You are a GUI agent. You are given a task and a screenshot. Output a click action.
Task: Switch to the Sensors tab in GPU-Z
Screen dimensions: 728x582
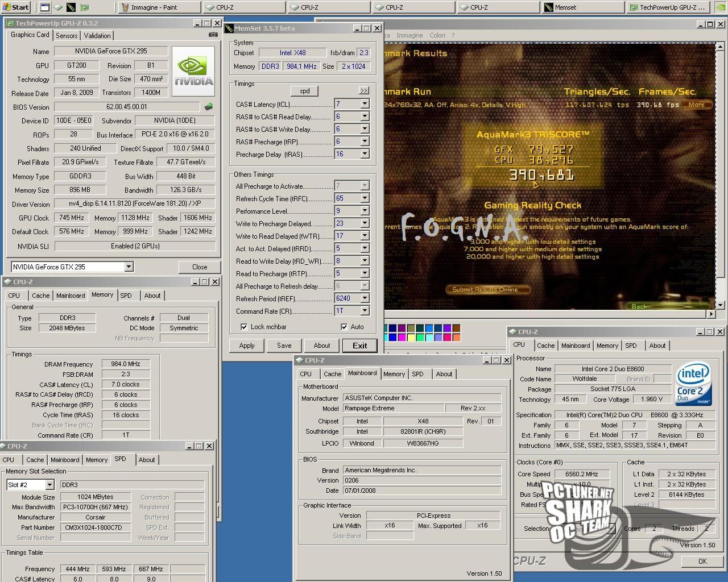click(x=67, y=35)
